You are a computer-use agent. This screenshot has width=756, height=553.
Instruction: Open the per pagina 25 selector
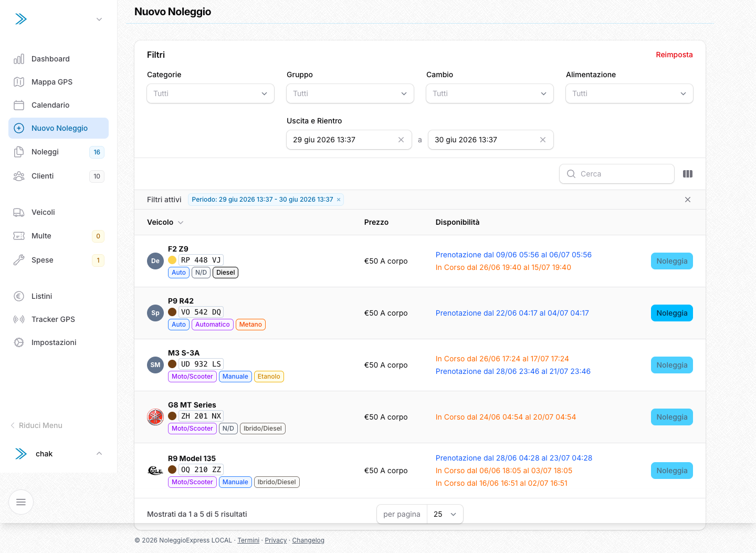[x=445, y=514]
